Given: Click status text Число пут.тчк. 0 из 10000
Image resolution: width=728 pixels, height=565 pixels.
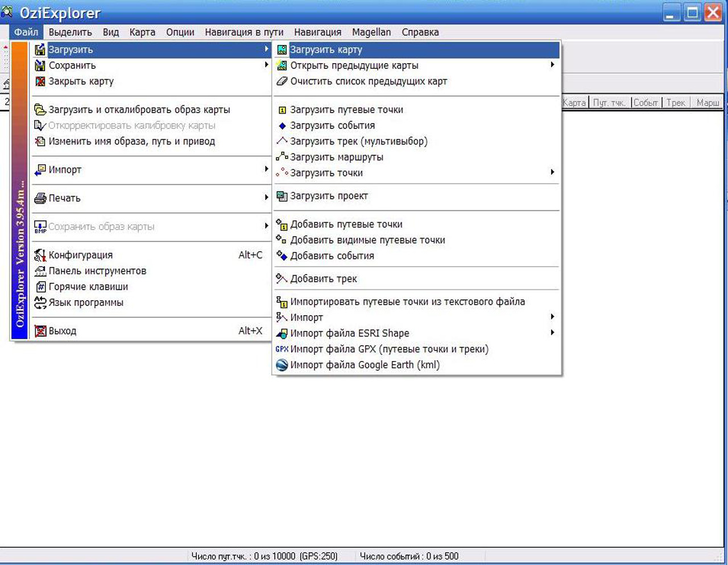Looking at the screenshot, I should (264, 556).
